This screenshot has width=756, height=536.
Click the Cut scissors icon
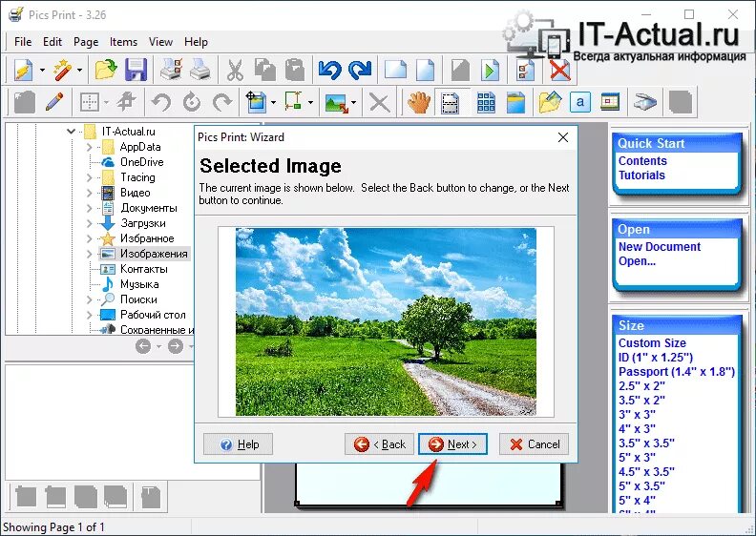[x=235, y=71]
